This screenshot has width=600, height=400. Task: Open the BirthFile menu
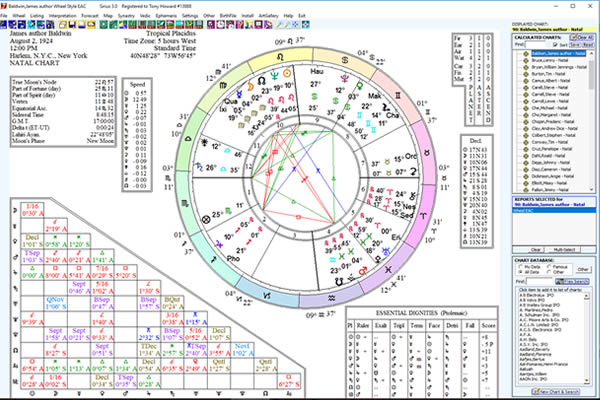[x=228, y=16]
